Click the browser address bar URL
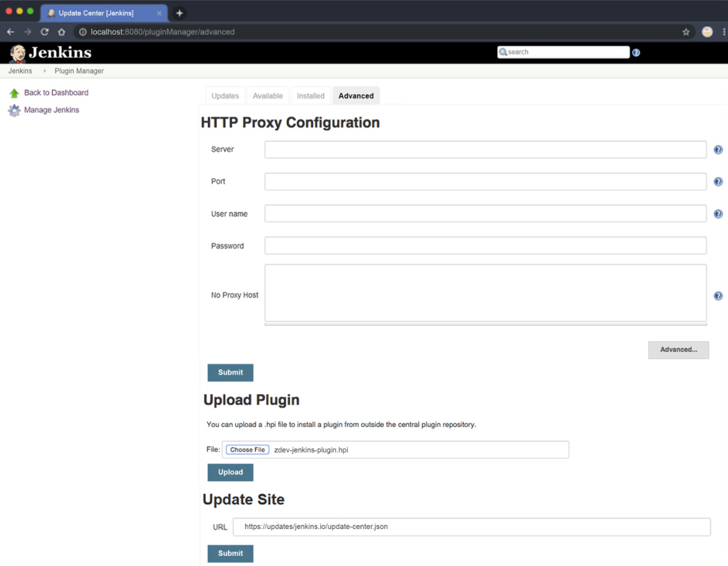The image size is (728, 566). point(163,32)
